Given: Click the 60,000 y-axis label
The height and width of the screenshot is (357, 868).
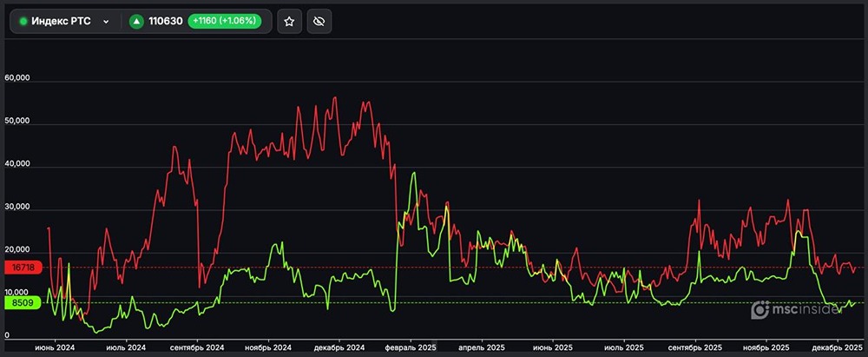Looking at the screenshot, I should (17, 78).
